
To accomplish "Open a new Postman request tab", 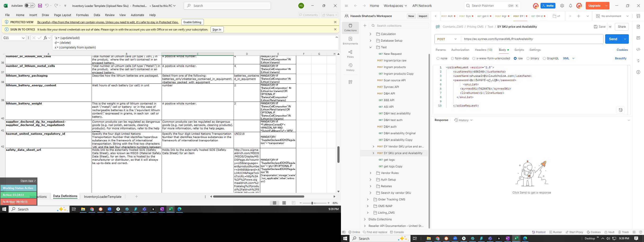I will coord(578,16).
